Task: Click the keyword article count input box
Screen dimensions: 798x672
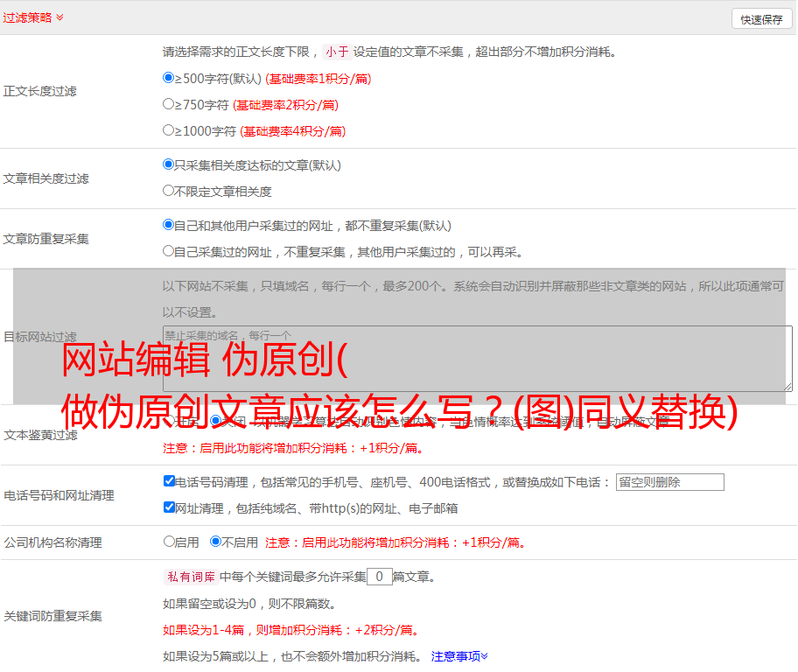Action: click(x=379, y=577)
